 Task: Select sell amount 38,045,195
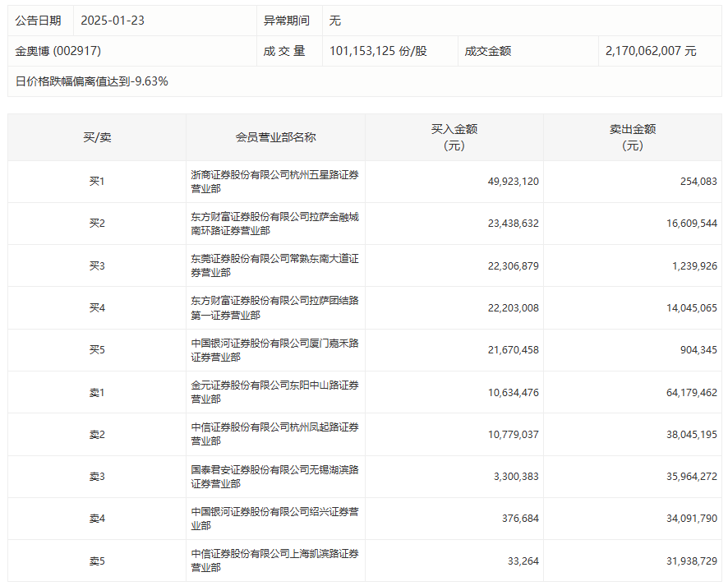[x=692, y=435]
